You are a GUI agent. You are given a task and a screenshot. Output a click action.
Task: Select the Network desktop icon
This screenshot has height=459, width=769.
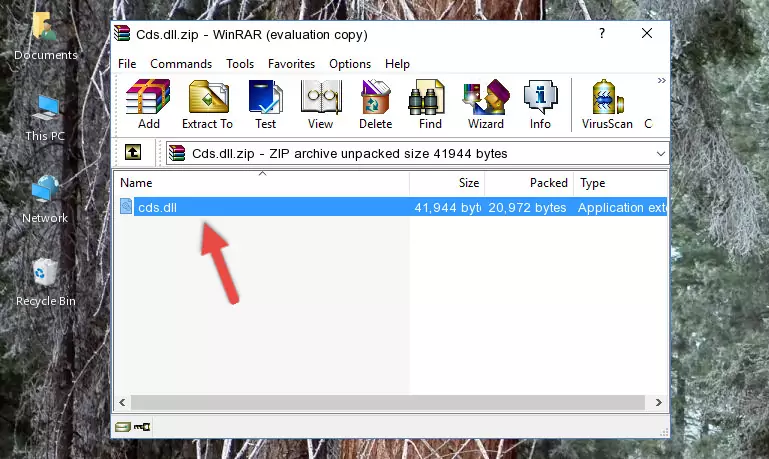click(45, 199)
